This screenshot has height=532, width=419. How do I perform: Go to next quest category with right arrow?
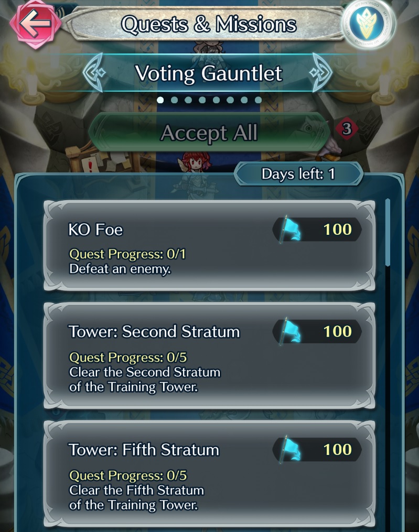[320, 72]
